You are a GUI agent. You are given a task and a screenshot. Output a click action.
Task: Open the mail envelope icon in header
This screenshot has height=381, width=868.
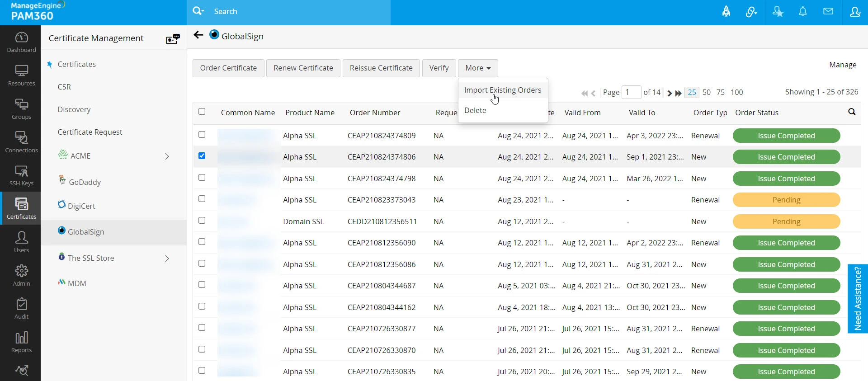point(828,12)
